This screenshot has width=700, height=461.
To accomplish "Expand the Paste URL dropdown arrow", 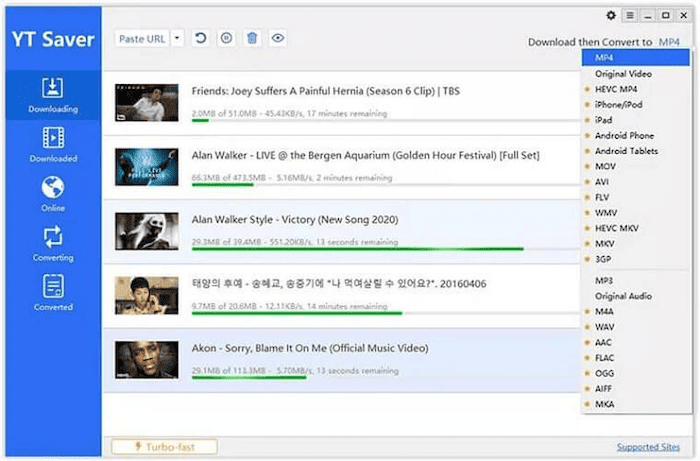I will tap(177, 39).
